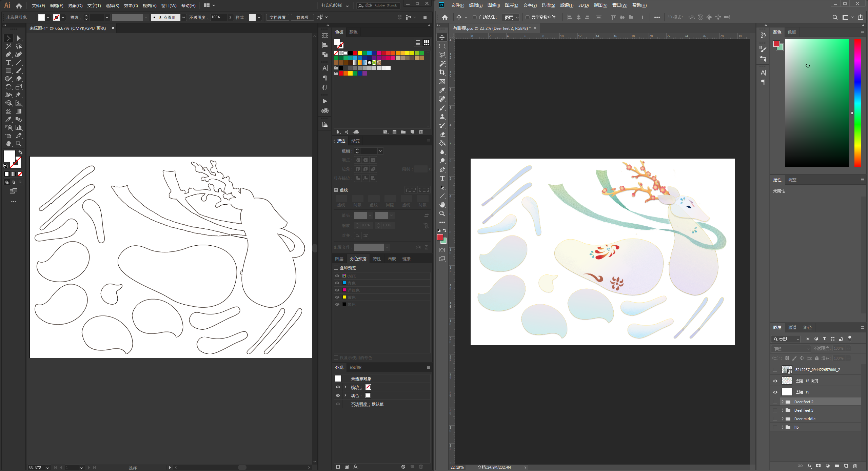The width and height of the screenshot is (868, 471).
Task: Click the Adobe Stock search field
Action: tap(381, 5)
